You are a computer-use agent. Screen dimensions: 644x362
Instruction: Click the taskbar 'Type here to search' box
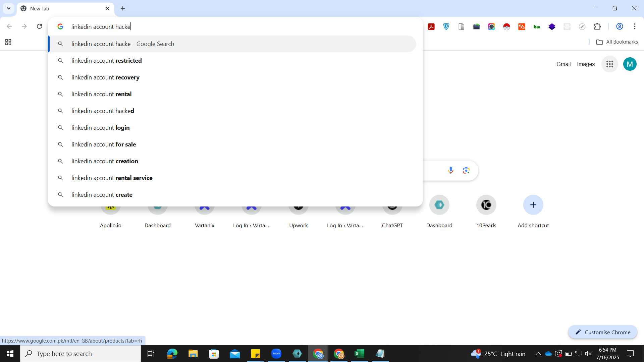(80, 354)
